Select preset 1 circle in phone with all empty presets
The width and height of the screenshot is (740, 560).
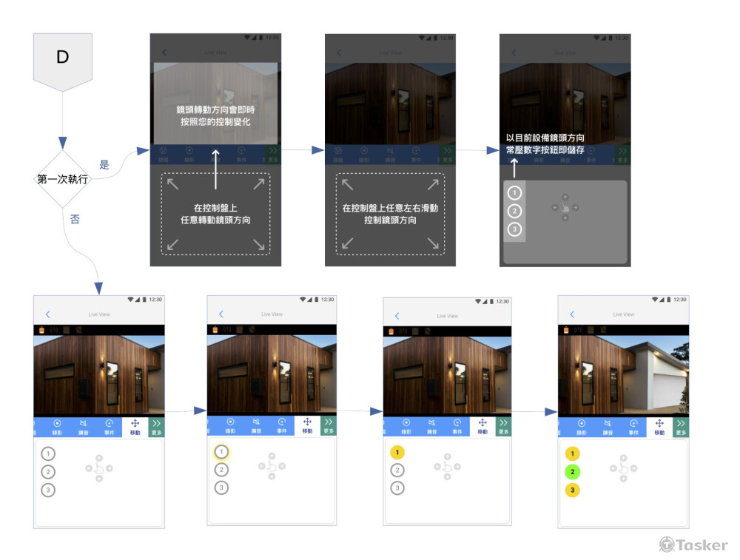point(48,454)
